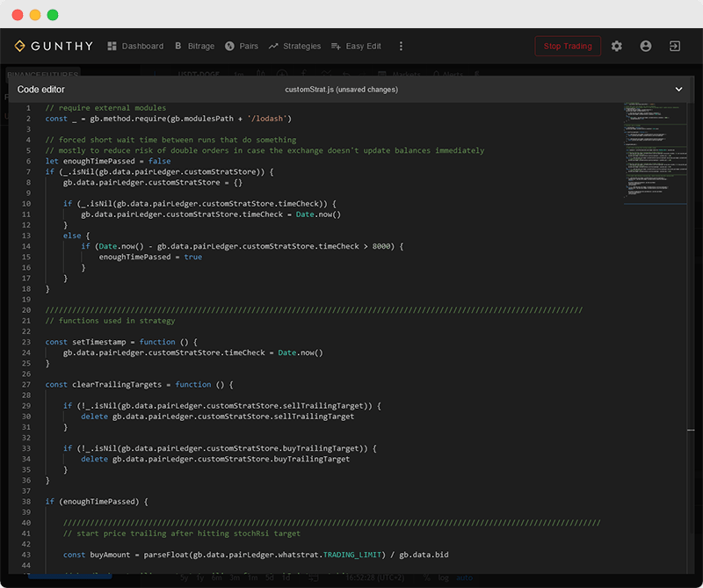This screenshot has width=703, height=588.
Task: Click line number 19 in the gutter
Action: click(26, 300)
